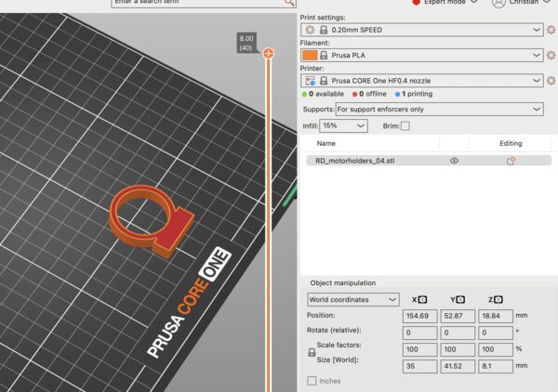Image resolution: width=558 pixels, height=392 pixels.
Task: Click lock icon in Filament preset
Action: click(324, 55)
